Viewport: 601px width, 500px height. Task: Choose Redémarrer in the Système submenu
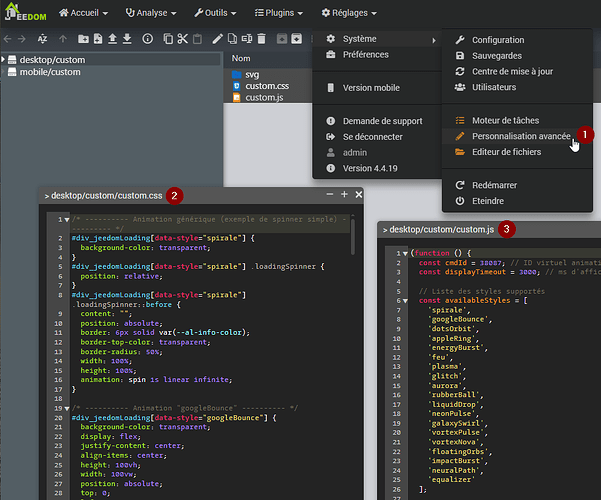pyautogui.click(x=517, y=185)
